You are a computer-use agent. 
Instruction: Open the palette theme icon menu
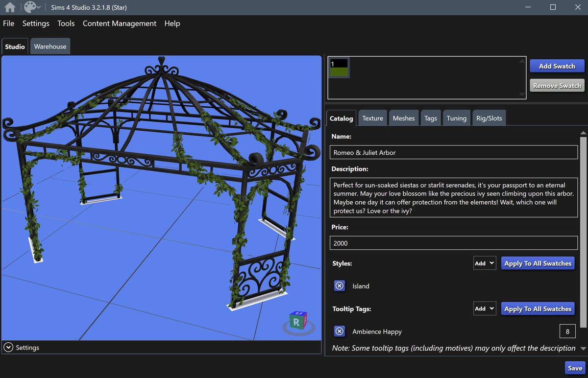click(x=32, y=7)
